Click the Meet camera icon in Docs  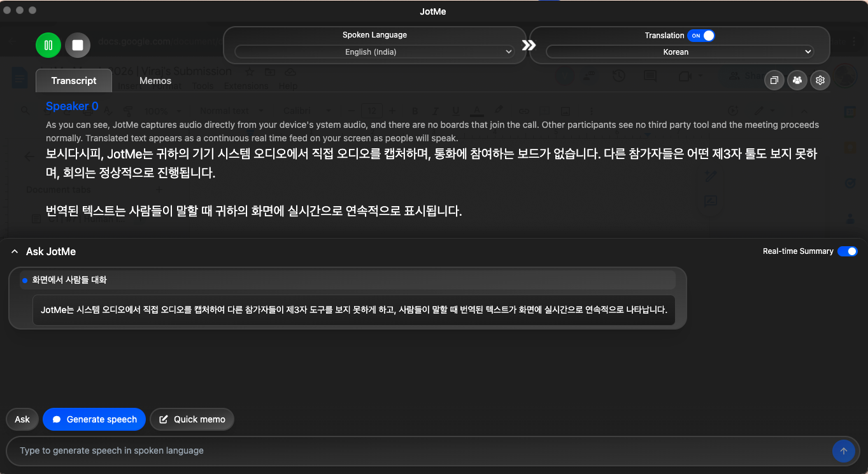[685, 76]
